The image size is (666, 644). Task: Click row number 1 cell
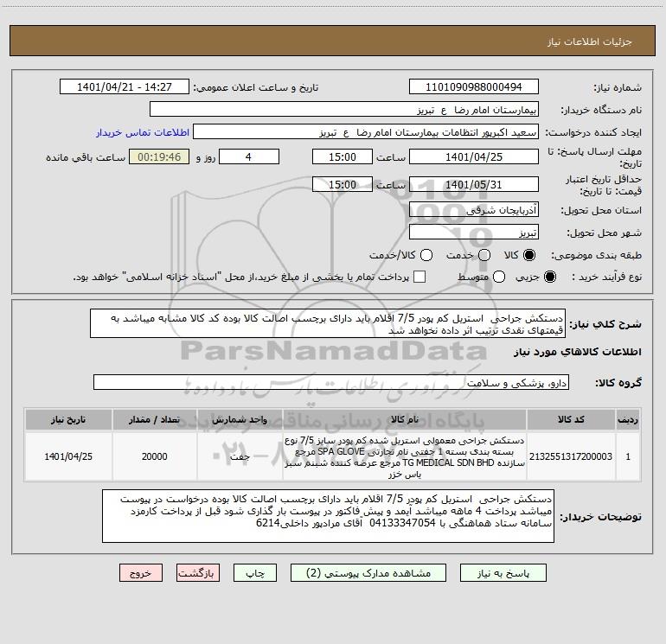(628, 456)
